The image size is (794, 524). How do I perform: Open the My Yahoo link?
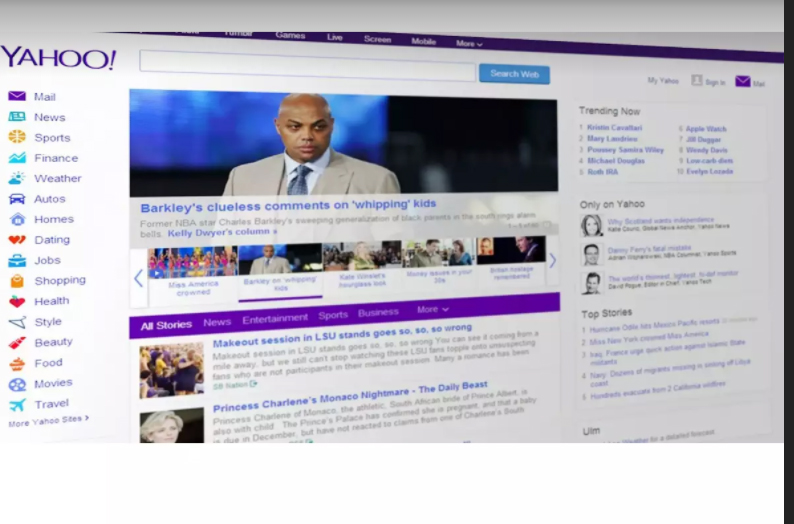click(663, 80)
